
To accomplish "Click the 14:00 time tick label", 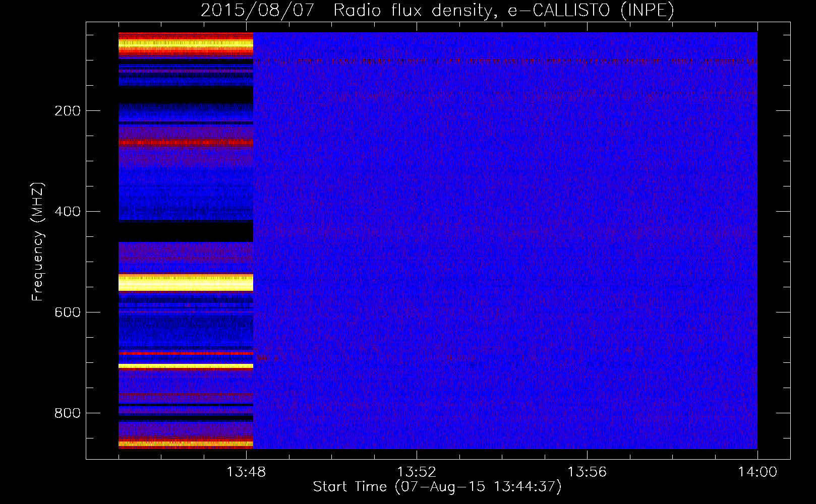I will [x=757, y=472].
